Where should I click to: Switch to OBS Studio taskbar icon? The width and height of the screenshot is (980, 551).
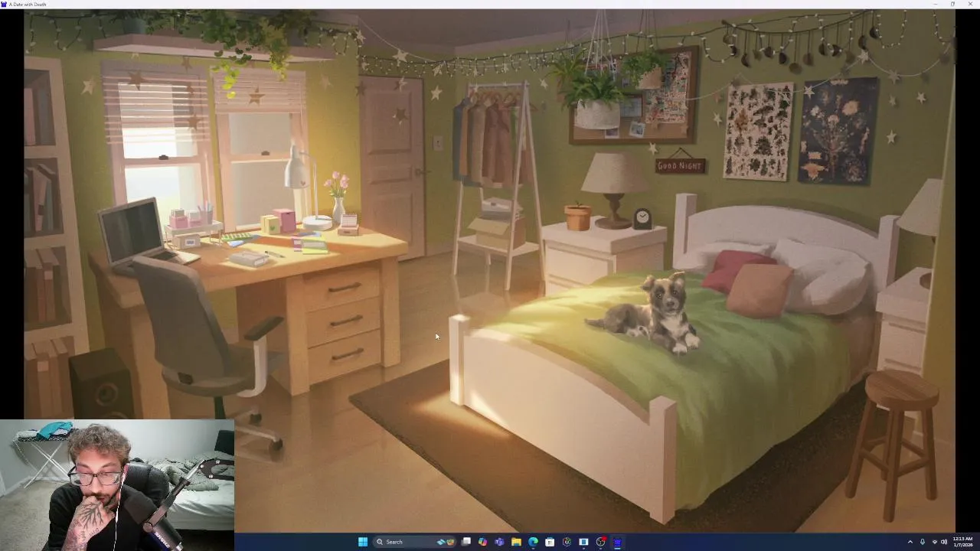click(x=600, y=542)
